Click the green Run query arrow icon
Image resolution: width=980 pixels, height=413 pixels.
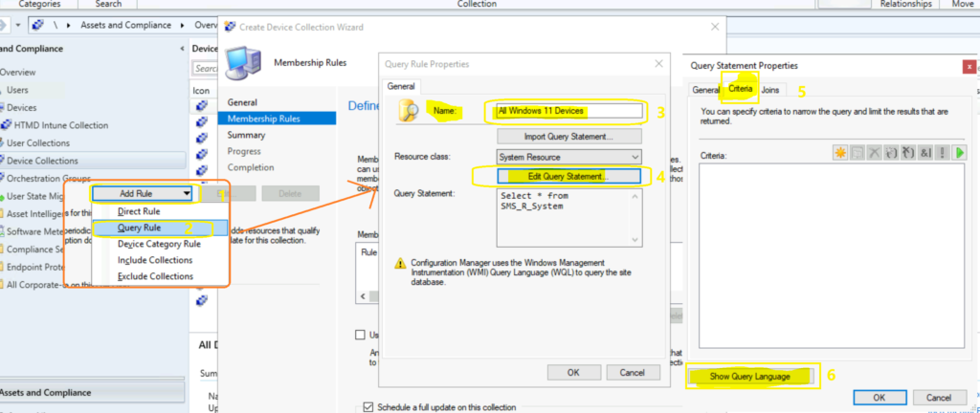pos(959,153)
